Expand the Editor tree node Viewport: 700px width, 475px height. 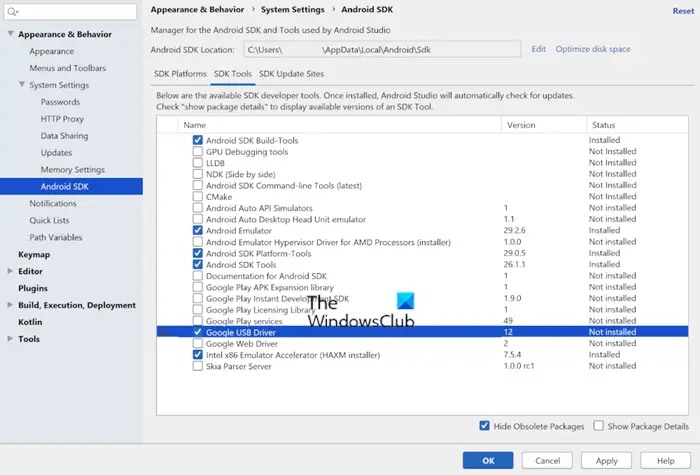[10, 271]
